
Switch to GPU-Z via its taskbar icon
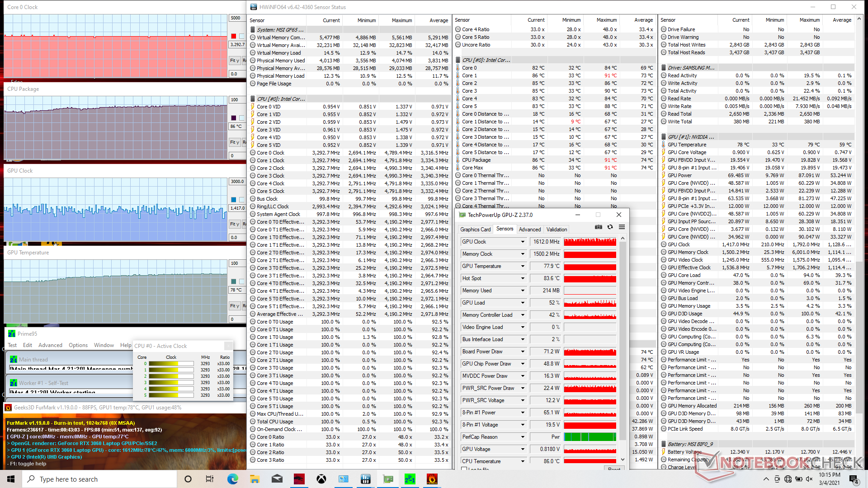tap(387, 479)
